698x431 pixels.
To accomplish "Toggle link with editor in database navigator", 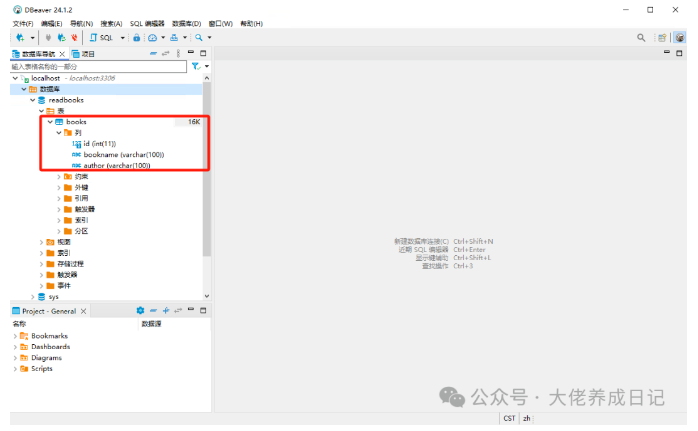I will pos(166,53).
